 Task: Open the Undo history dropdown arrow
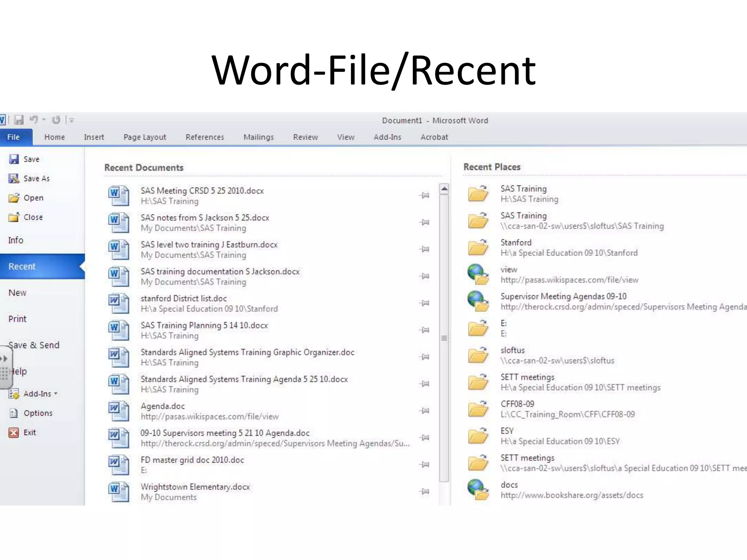[44, 120]
